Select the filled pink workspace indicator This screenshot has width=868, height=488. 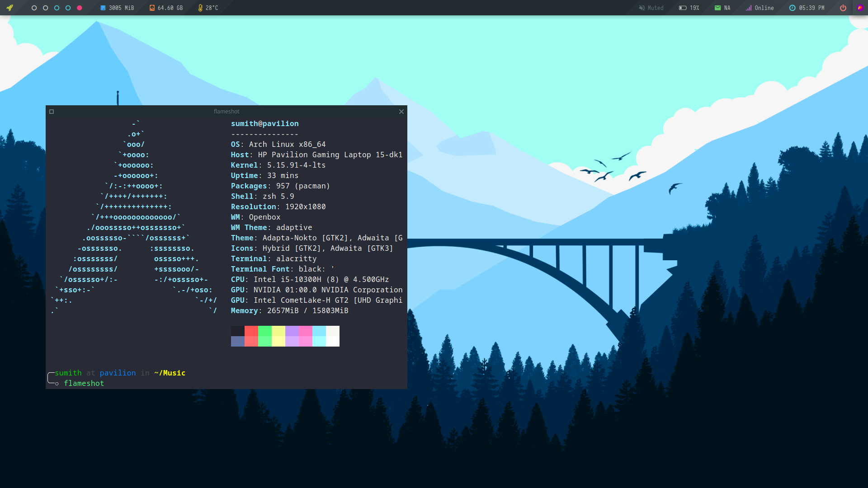tap(80, 8)
